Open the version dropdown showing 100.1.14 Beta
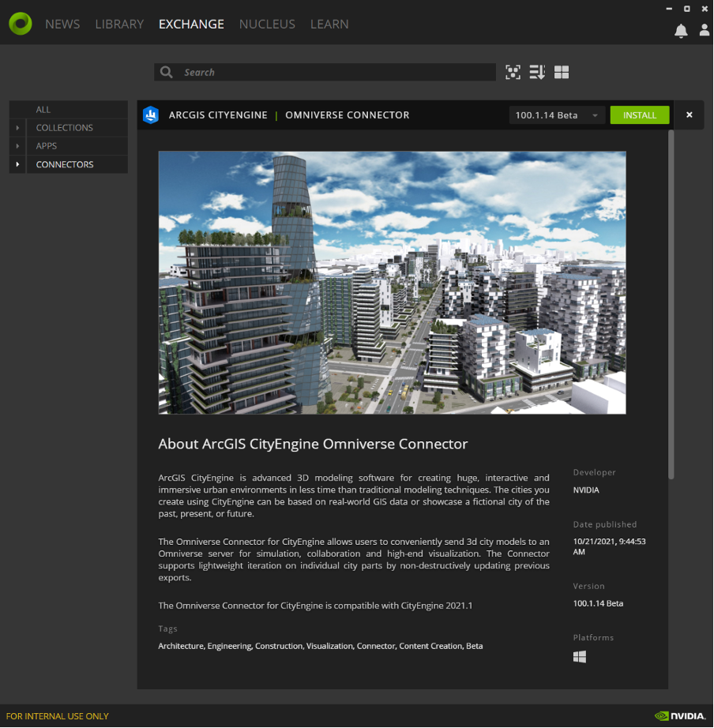 point(557,114)
